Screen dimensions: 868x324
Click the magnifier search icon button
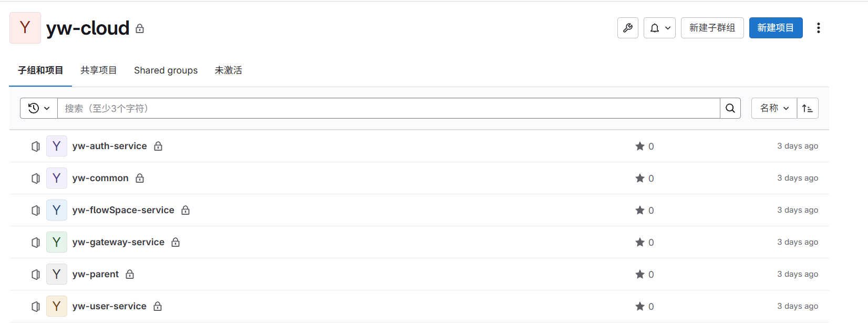(730, 108)
